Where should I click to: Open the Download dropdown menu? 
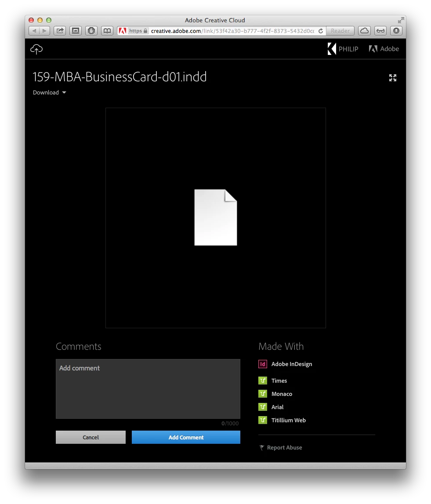[x=50, y=93]
